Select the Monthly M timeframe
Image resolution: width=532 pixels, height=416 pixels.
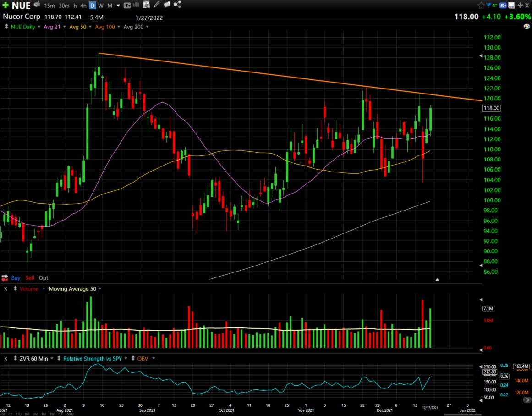(110, 6)
